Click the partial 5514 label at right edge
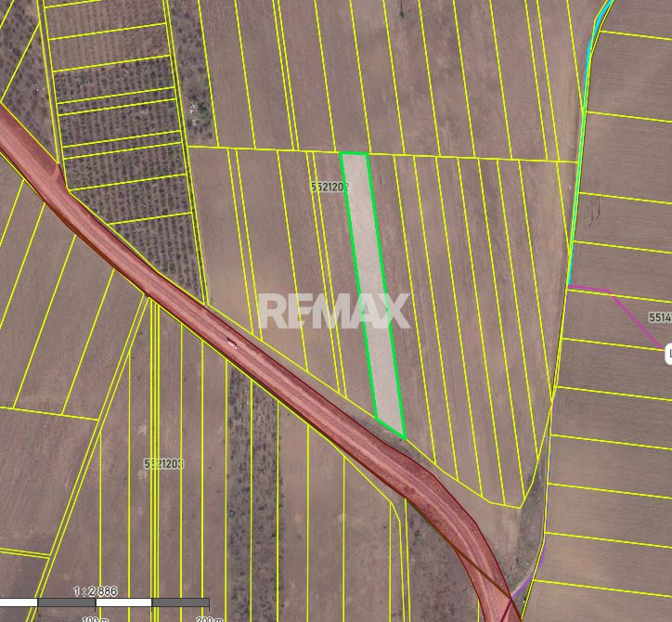This screenshot has height=622, width=672. click(x=660, y=317)
